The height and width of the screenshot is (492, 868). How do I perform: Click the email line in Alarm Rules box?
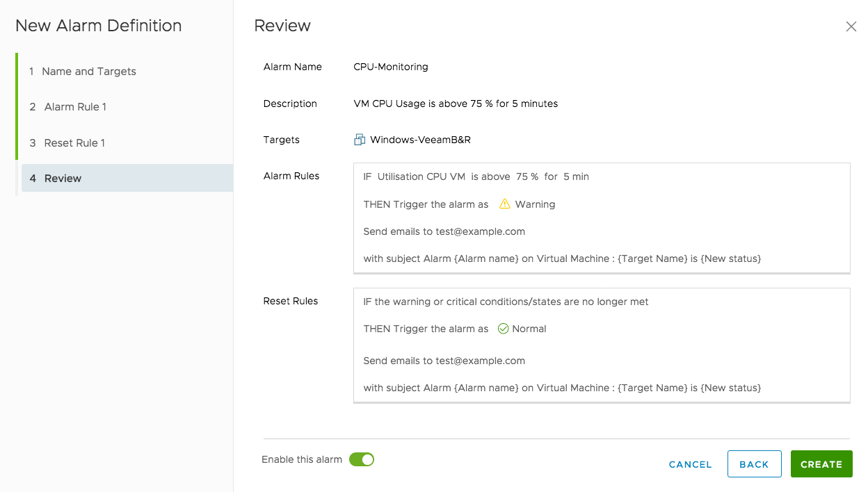pyautogui.click(x=444, y=231)
